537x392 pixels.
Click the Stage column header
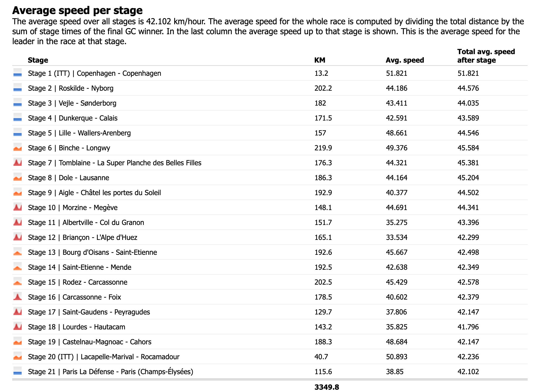click(38, 60)
